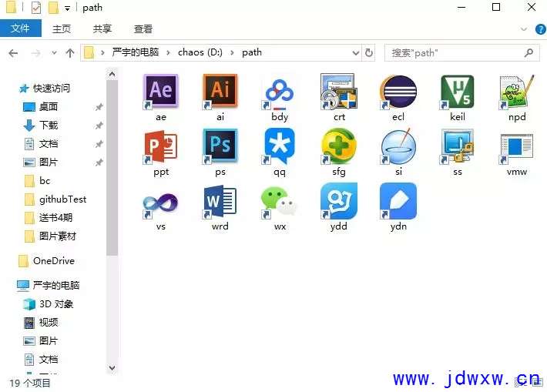Screen dimensions: 547x392
Task: Select the 'crt' shortcut icon
Action: 339,97
